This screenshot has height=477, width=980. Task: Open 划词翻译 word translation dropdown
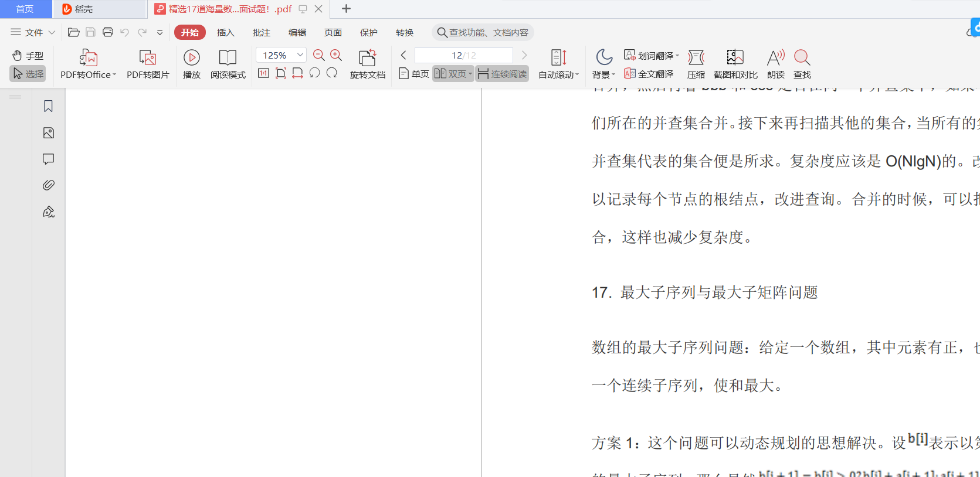[x=651, y=56]
